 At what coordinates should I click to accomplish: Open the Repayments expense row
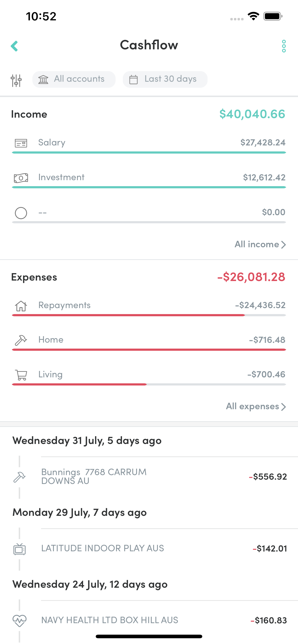[x=149, y=307]
